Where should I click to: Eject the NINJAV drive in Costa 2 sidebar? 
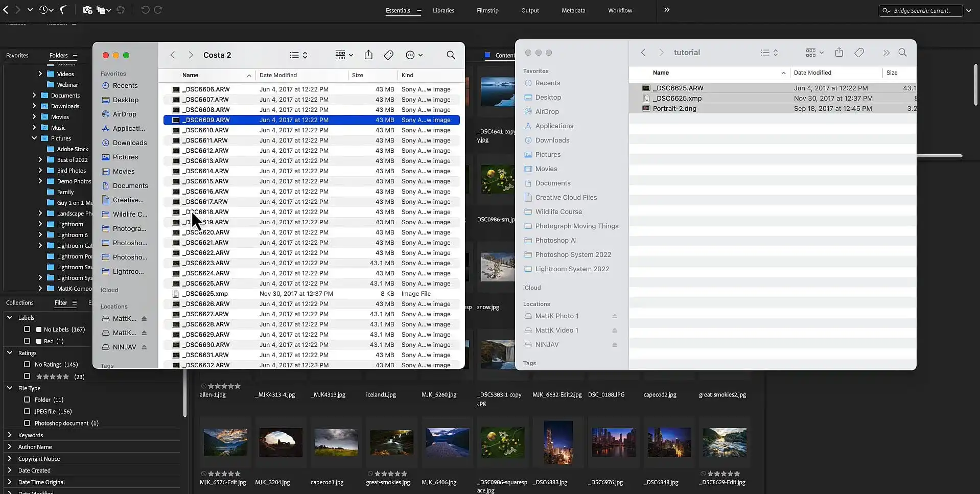coord(144,347)
